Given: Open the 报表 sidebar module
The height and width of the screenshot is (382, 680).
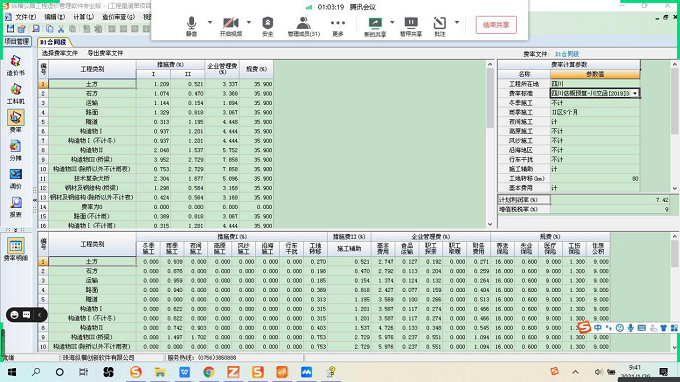Looking at the screenshot, I should pos(16,207).
